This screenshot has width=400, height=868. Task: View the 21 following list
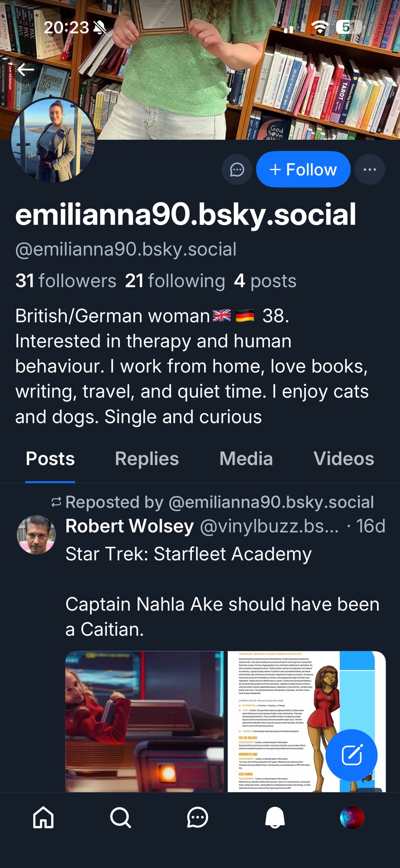175,281
